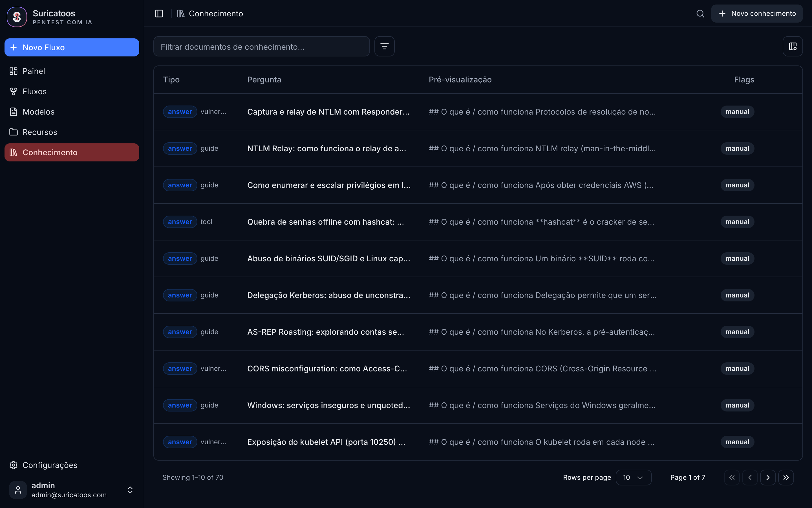Go to previous page
Viewport: 812px width, 508px height.
[x=750, y=478]
